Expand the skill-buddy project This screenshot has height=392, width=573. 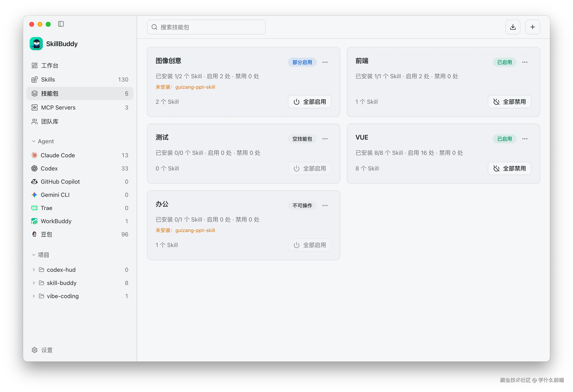(34, 283)
